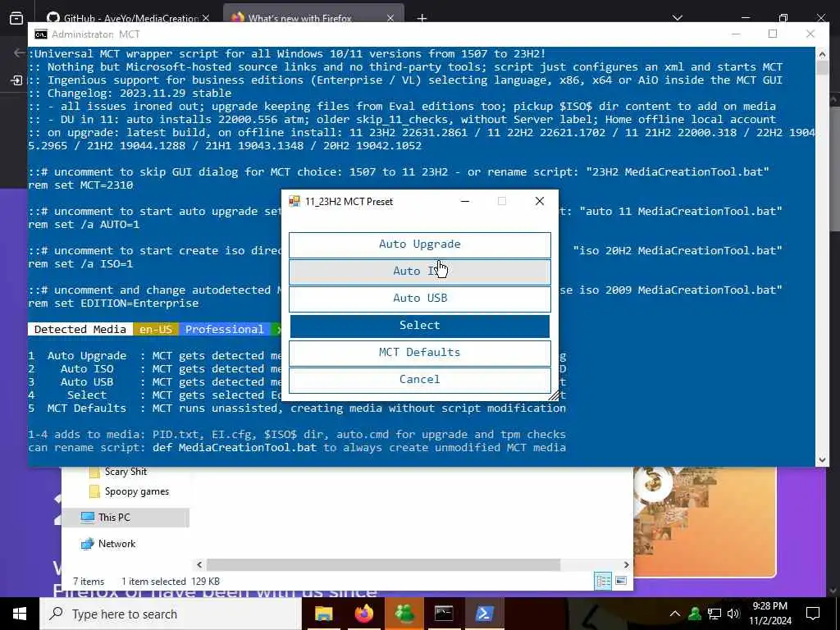Open Firefox tab overview icon at far left

(x=16, y=18)
